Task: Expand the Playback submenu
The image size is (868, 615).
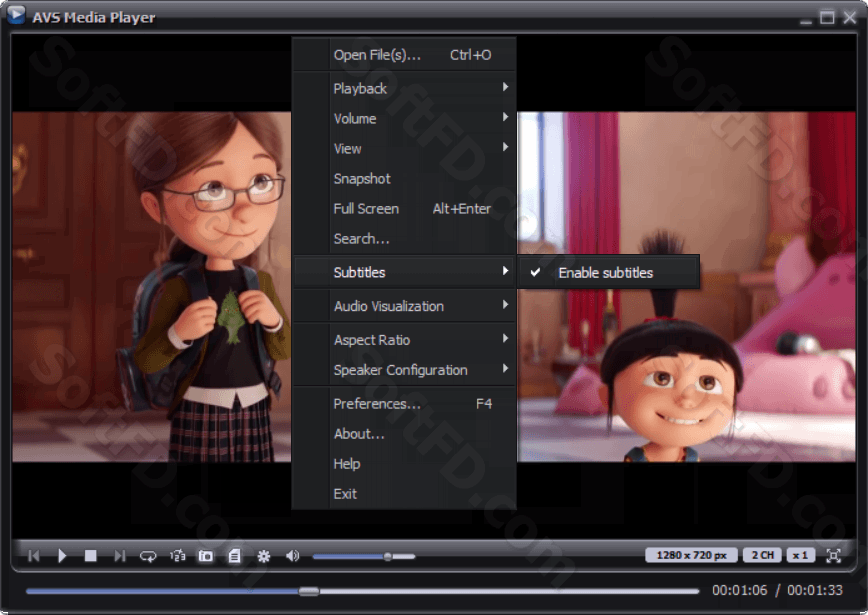Action: 404,89
